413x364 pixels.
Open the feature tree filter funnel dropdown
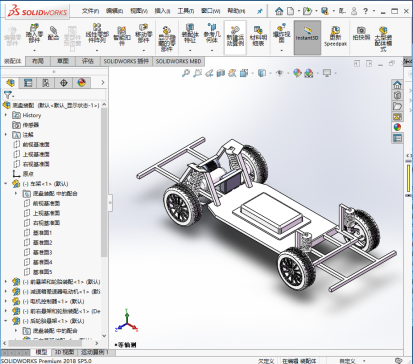pyautogui.click(x=9, y=95)
